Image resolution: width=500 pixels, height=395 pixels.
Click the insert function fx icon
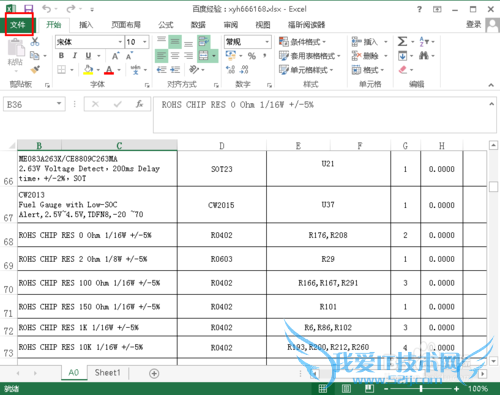tap(139, 104)
